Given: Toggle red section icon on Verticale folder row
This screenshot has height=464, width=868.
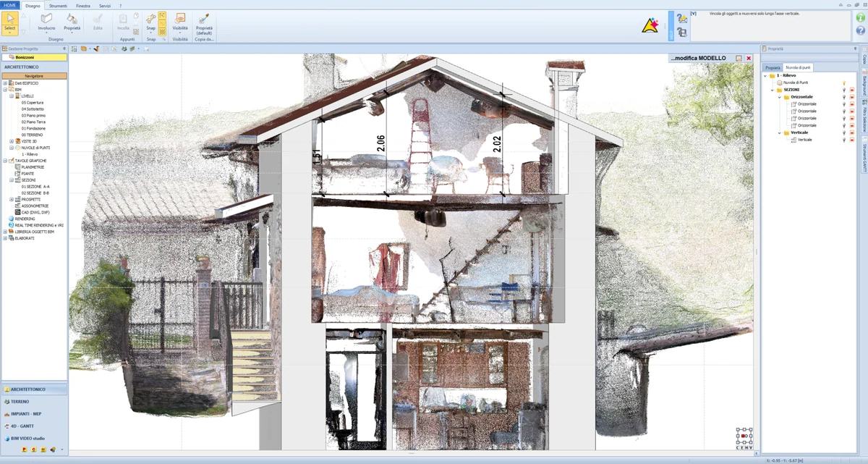Looking at the screenshot, I should (x=851, y=132).
